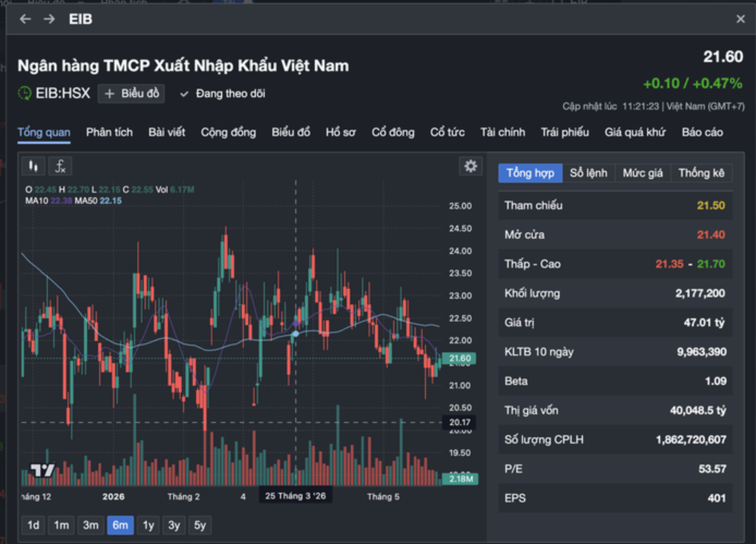The image size is (756, 544).
Task: Select the Mức giá panel tab
Action: (643, 173)
